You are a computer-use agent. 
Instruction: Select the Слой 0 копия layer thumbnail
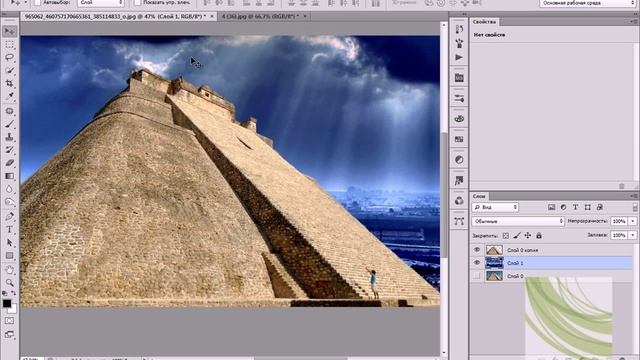pos(494,250)
